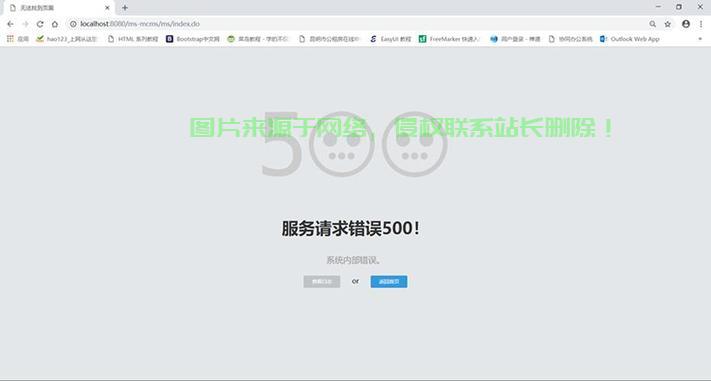The height and width of the screenshot is (381, 711).
Task: Minimize the browser window
Action: point(658,7)
